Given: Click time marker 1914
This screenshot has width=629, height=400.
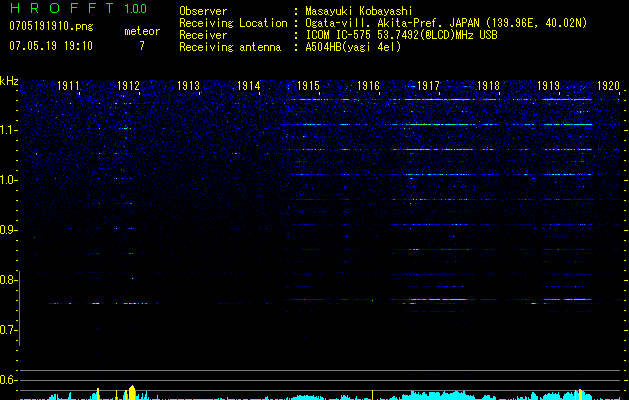Looking at the screenshot, I should pos(248,85).
